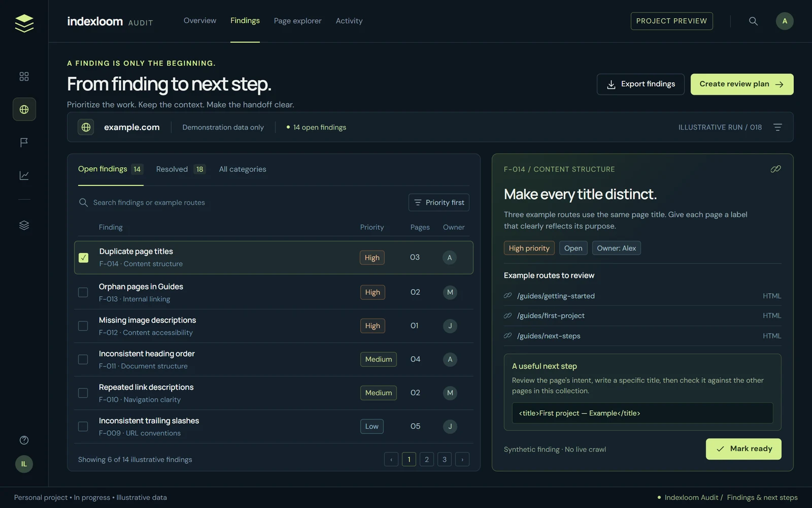Viewport: 812px width, 508px height.
Task: Click owner avatar A on Inconsistent heading order
Action: (x=450, y=359)
